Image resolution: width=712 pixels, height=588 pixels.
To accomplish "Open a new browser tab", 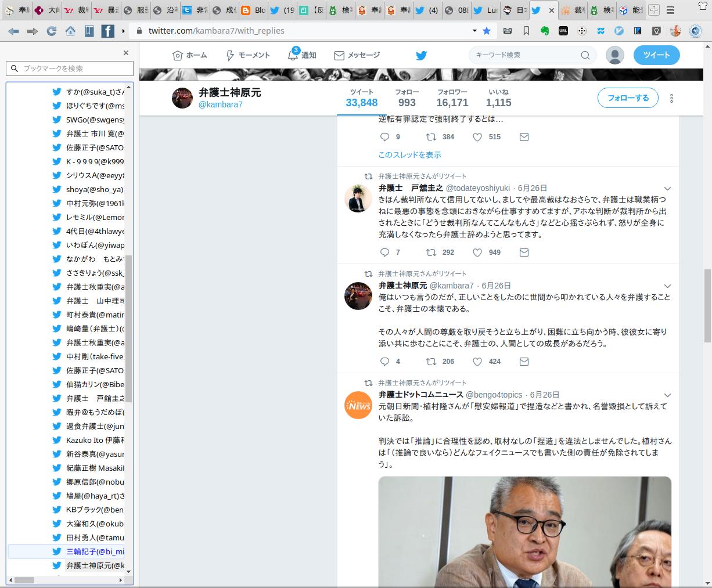I will [654, 10].
